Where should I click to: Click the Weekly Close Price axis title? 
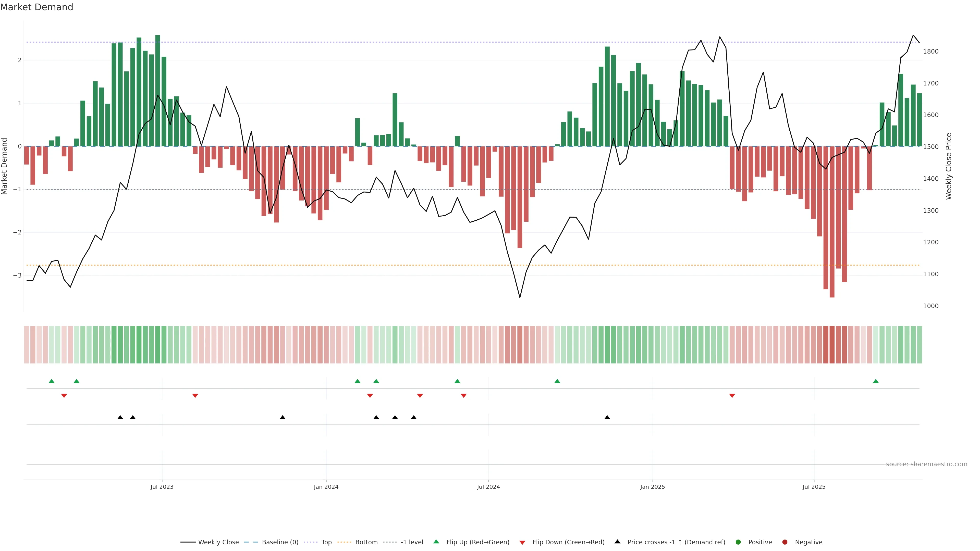pyautogui.click(x=948, y=166)
